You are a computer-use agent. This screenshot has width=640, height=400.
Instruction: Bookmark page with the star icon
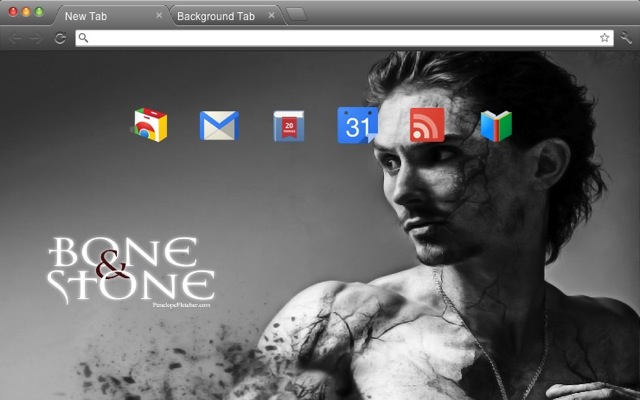(x=604, y=38)
